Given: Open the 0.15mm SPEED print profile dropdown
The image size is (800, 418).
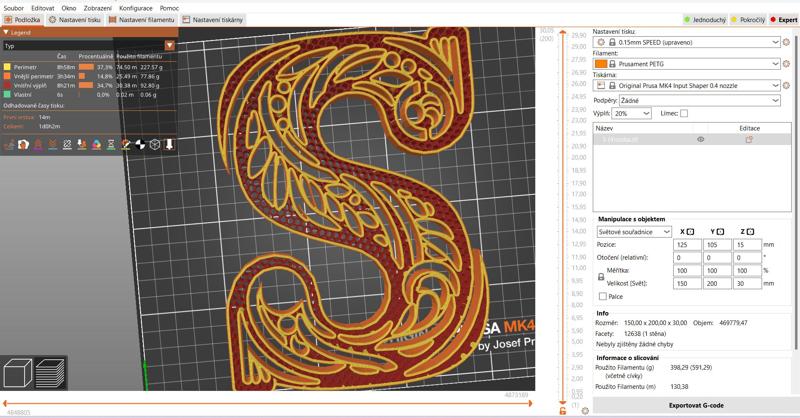Looking at the screenshot, I should coord(687,42).
